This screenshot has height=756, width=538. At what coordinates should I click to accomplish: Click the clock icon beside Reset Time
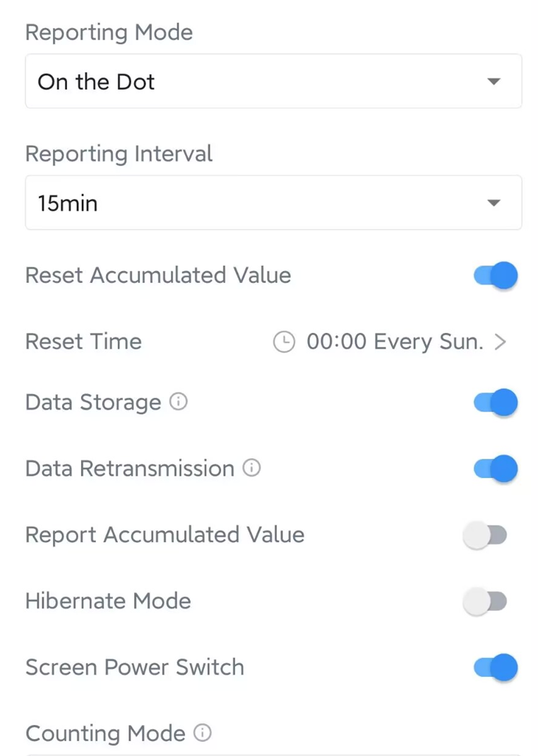pos(284,342)
